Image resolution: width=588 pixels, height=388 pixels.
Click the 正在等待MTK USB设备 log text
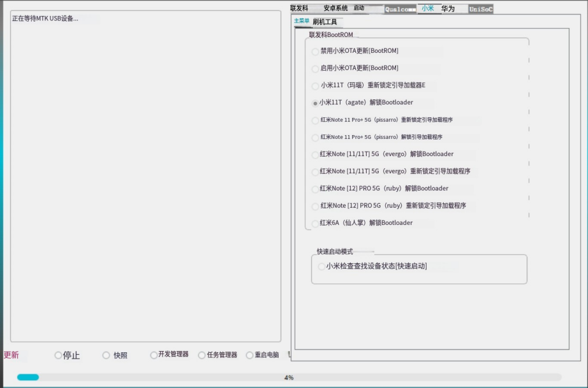[x=45, y=18]
